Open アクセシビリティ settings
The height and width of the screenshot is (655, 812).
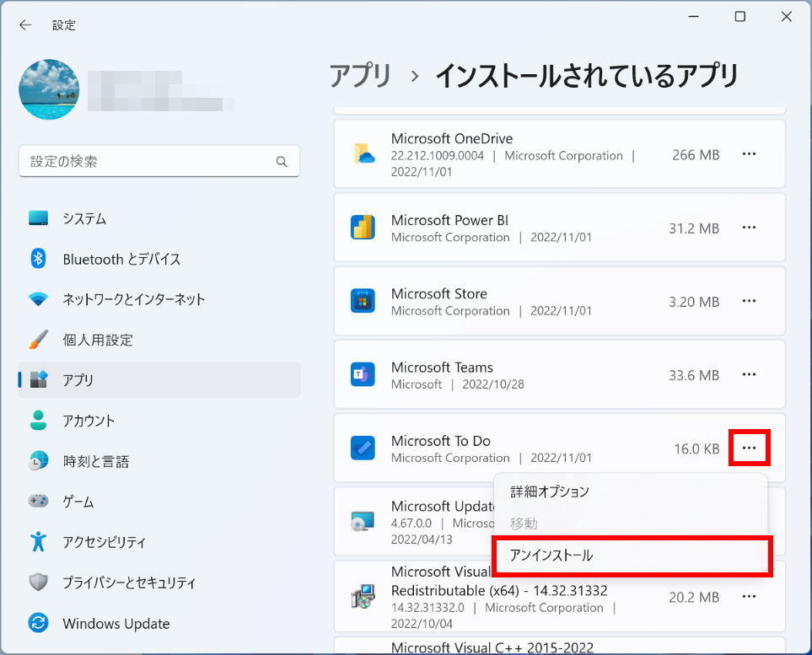click(159, 541)
